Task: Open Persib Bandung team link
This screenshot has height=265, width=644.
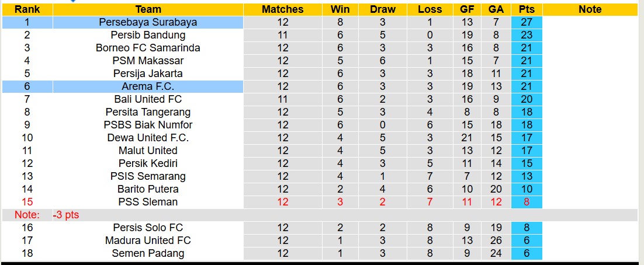Action: [148, 35]
